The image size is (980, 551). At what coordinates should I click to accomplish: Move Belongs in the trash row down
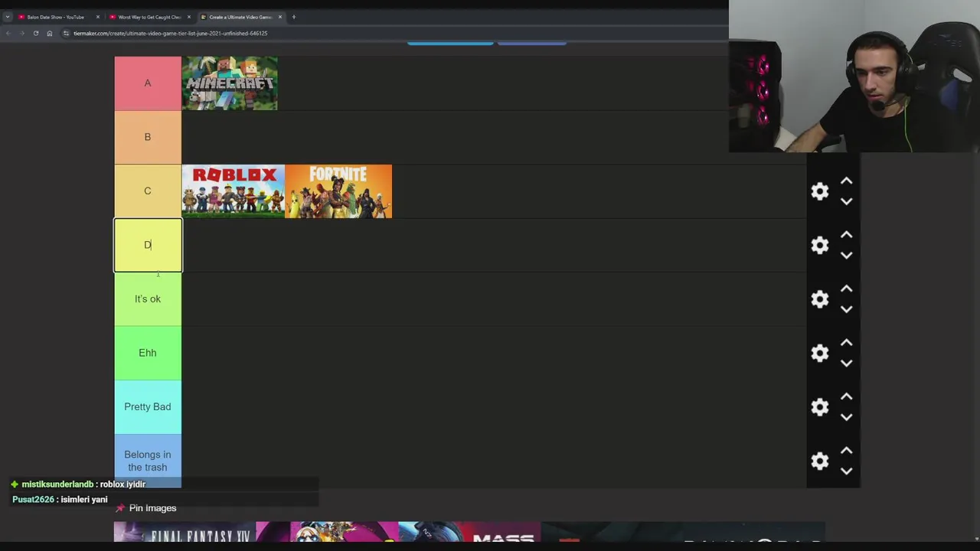click(846, 471)
